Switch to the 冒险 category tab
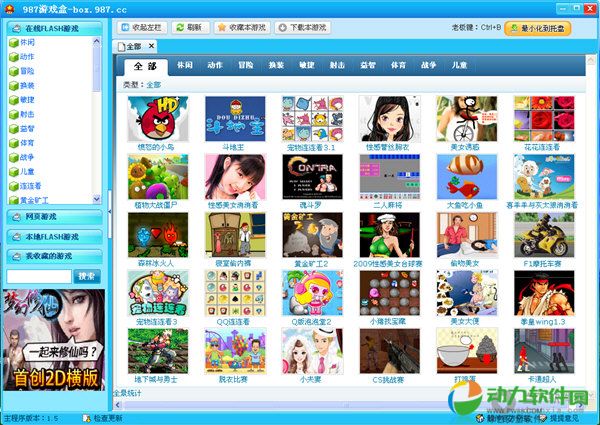This screenshot has width=600, height=425. pos(245,65)
